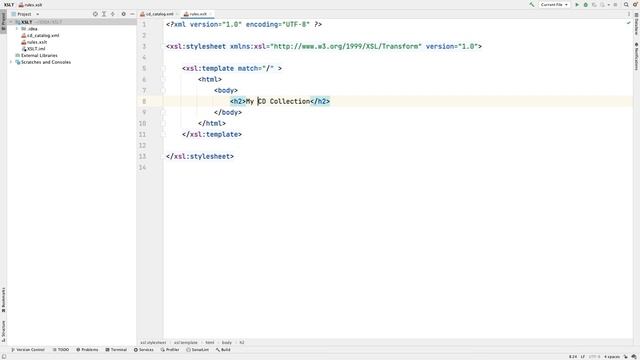
Task: Collapse the XSLT project root node
Action: 11,22
